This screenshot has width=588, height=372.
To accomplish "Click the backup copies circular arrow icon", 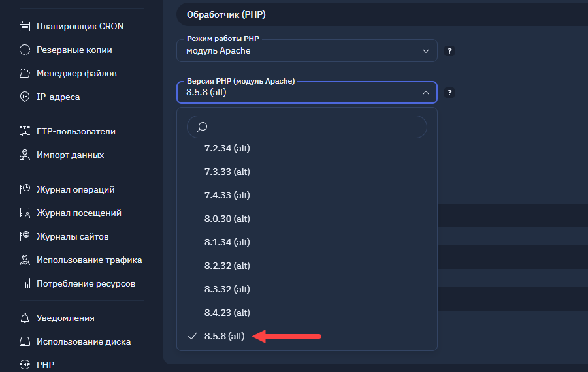I will [25, 50].
